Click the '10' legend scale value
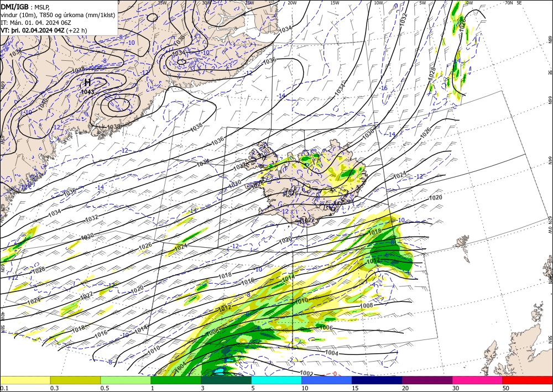The width and height of the screenshot is (553, 392). point(305,388)
